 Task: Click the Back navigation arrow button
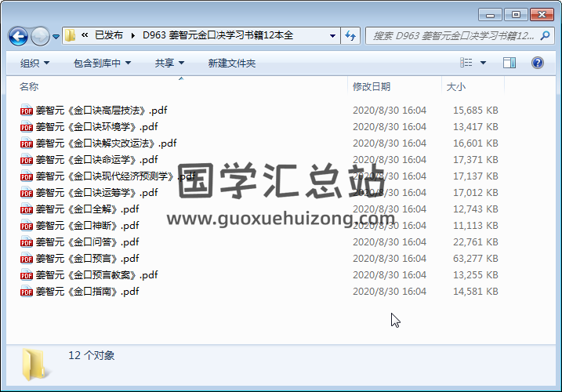coord(18,36)
